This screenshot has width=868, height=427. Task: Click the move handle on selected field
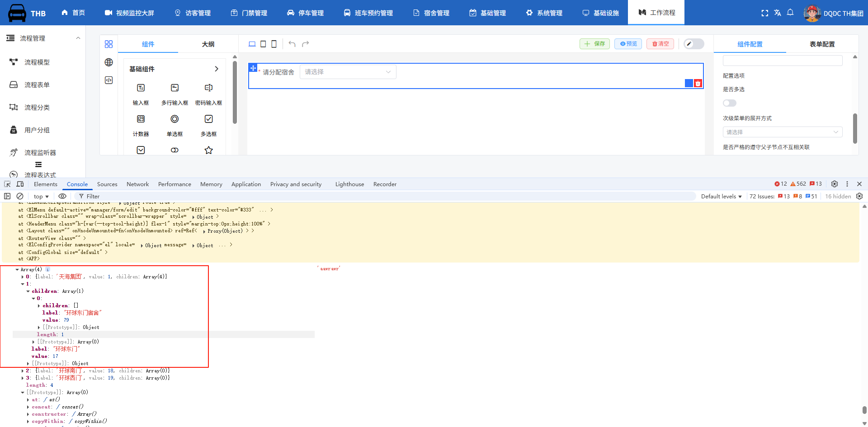coord(253,68)
